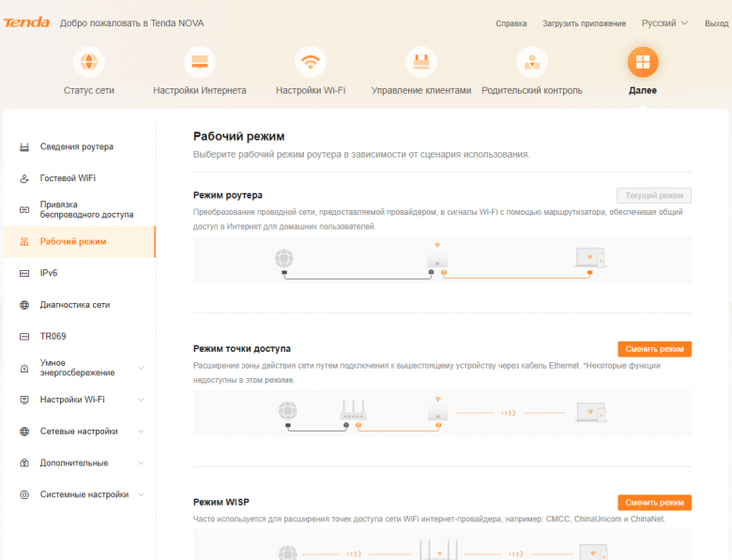Click the Сведения роутера sidebar icon
This screenshot has width=732, height=560.
[x=24, y=147]
